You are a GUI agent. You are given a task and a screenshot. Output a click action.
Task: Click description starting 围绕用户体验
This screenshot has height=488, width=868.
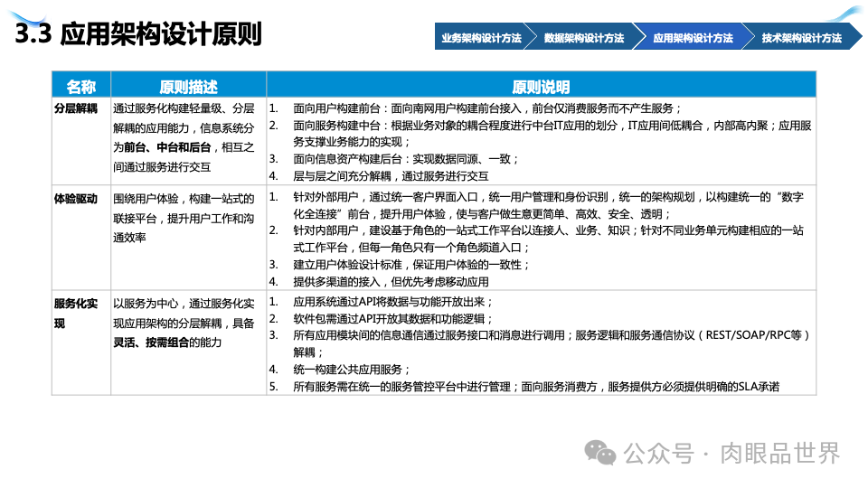click(x=184, y=218)
